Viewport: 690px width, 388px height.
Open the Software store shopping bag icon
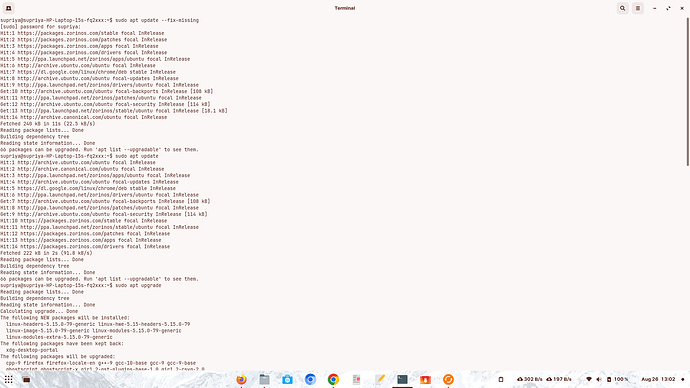[x=287, y=379]
